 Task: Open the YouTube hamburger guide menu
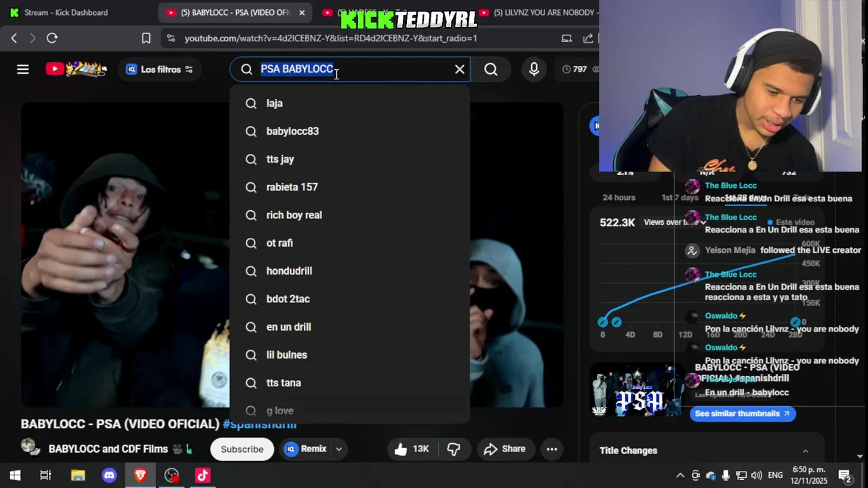(22, 69)
